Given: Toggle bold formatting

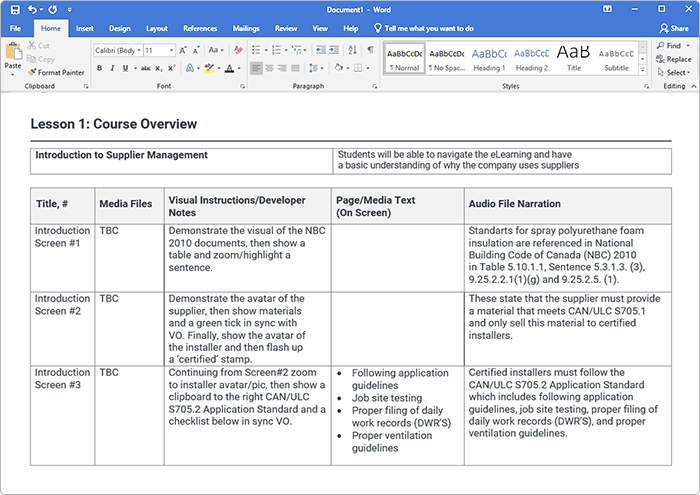Looking at the screenshot, I should click(x=99, y=68).
